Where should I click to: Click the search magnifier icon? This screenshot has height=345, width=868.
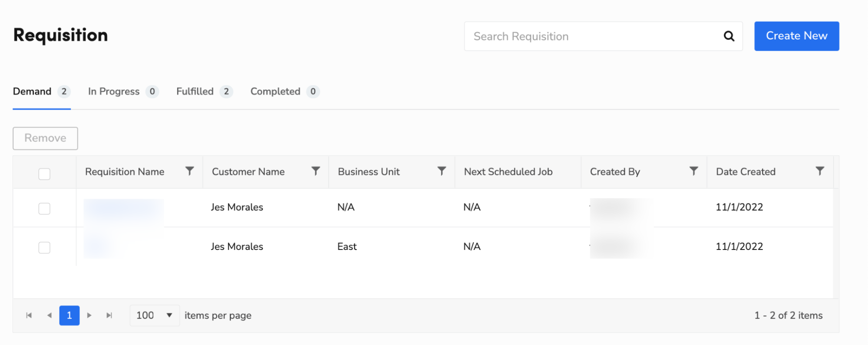coord(729,36)
